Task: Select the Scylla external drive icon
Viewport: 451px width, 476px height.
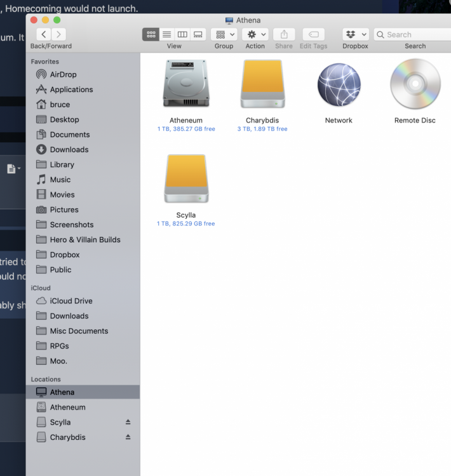Action: click(186, 179)
